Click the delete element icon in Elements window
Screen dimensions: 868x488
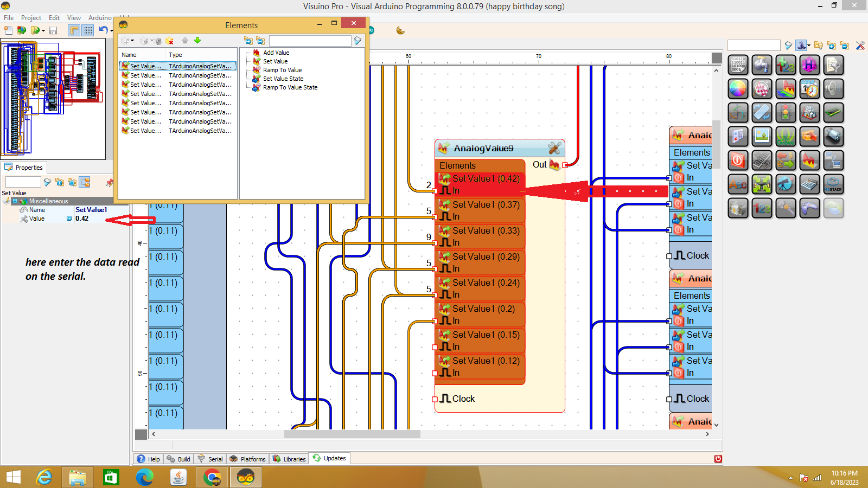click(x=169, y=41)
